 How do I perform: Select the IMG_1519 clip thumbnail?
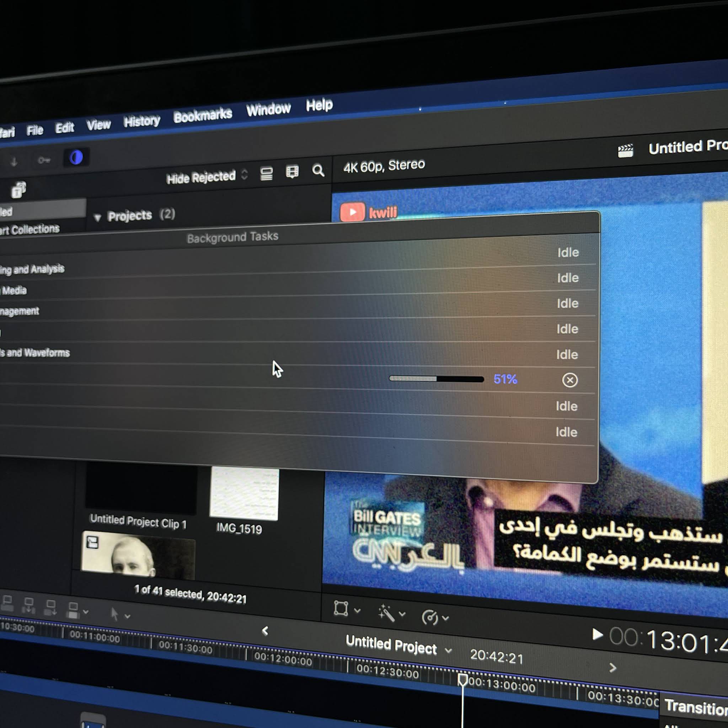pyautogui.click(x=244, y=494)
